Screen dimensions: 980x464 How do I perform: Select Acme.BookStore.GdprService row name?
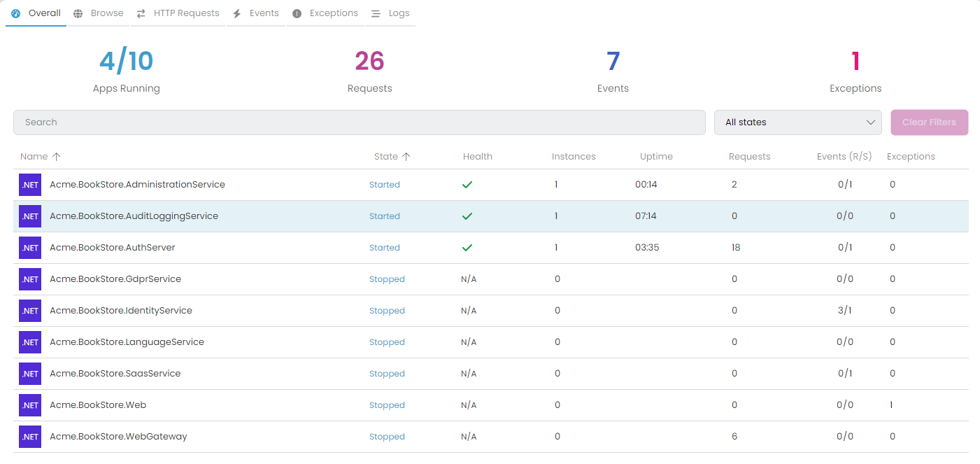click(115, 279)
